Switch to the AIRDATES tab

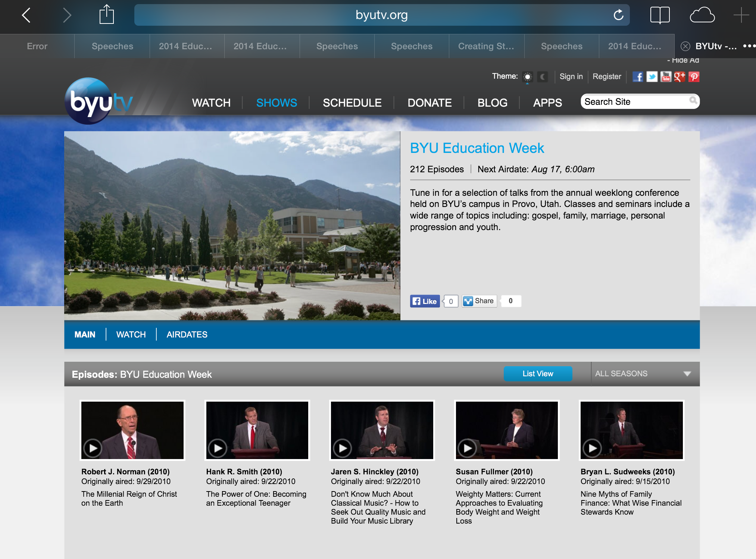pos(187,335)
